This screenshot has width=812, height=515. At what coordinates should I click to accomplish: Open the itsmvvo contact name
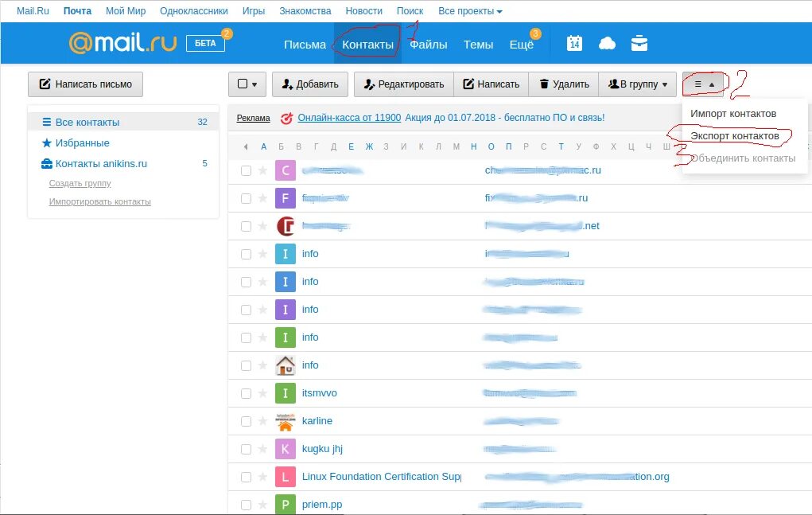pos(319,393)
